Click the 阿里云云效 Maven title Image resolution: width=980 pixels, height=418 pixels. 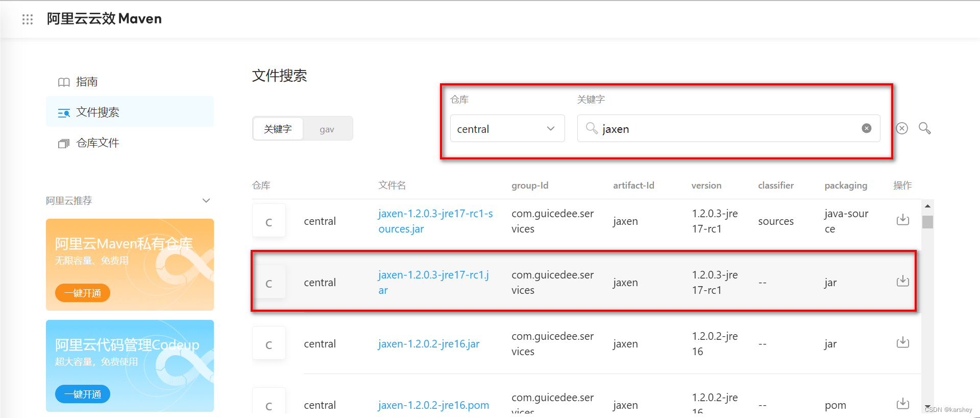pos(104,19)
